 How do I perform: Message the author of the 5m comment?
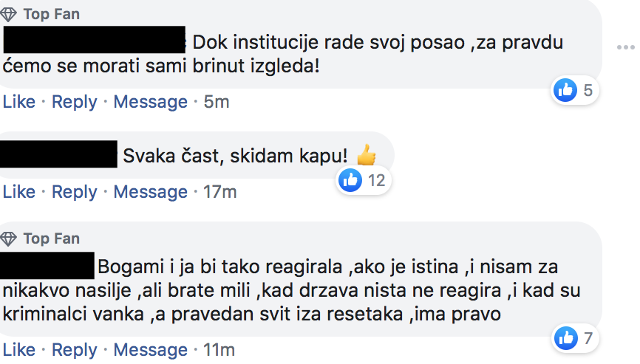[x=150, y=101]
